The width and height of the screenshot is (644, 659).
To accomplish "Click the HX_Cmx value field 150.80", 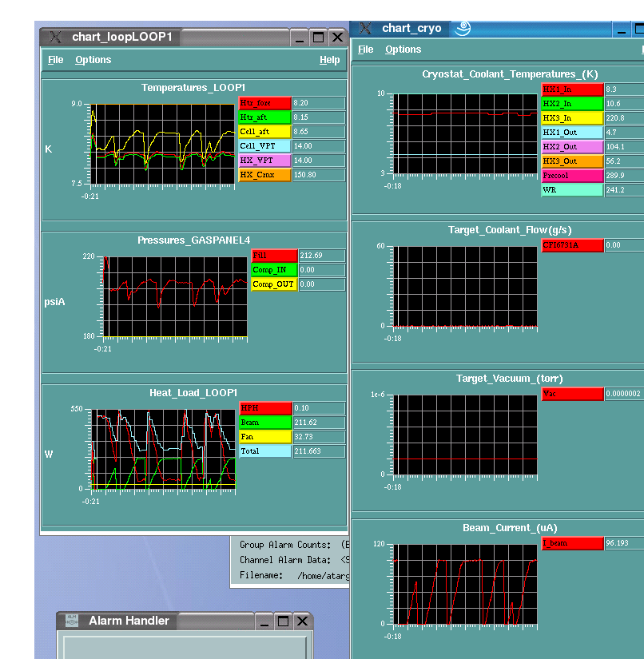I will click(x=319, y=175).
